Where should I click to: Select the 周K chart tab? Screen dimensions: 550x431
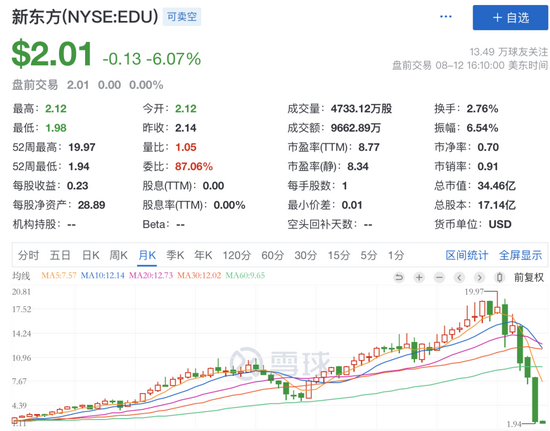pos(119,255)
